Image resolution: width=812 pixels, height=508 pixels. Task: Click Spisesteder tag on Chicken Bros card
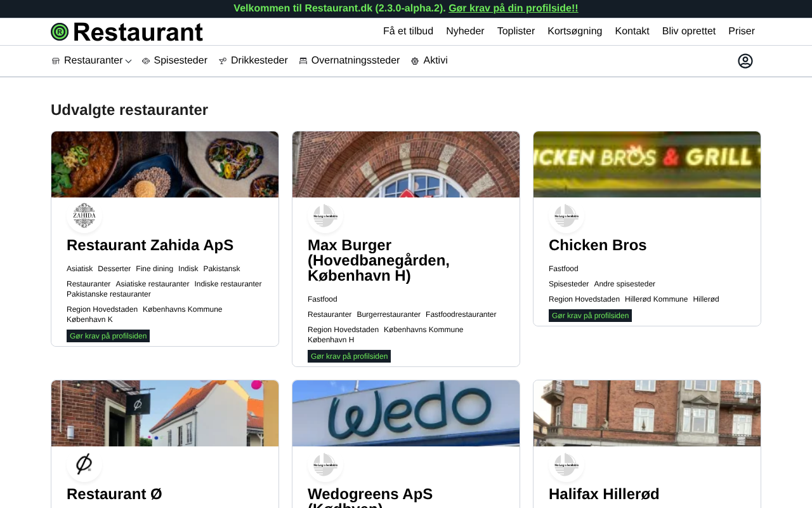[x=568, y=284]
